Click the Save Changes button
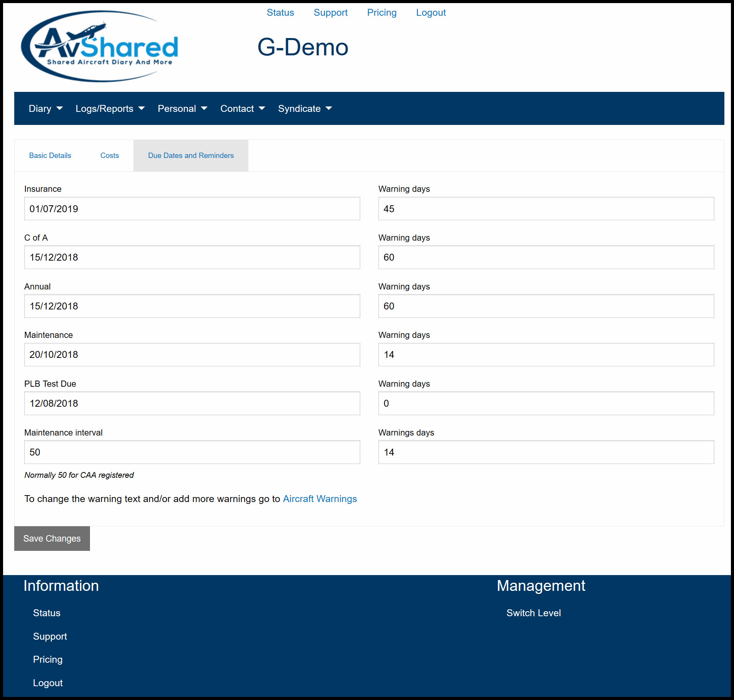This screenshot has height=700, width=734. (52, 539)
